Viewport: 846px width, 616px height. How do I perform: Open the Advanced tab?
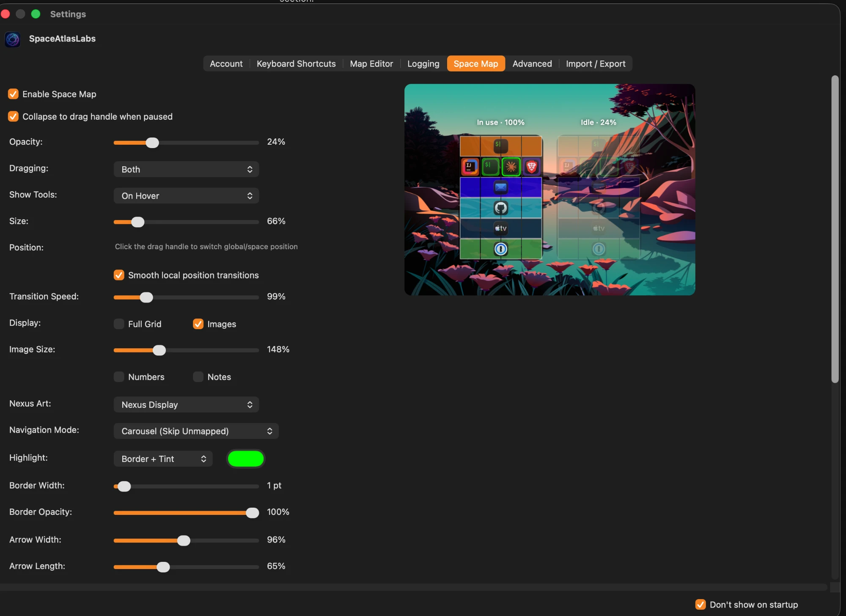(532, 63)
